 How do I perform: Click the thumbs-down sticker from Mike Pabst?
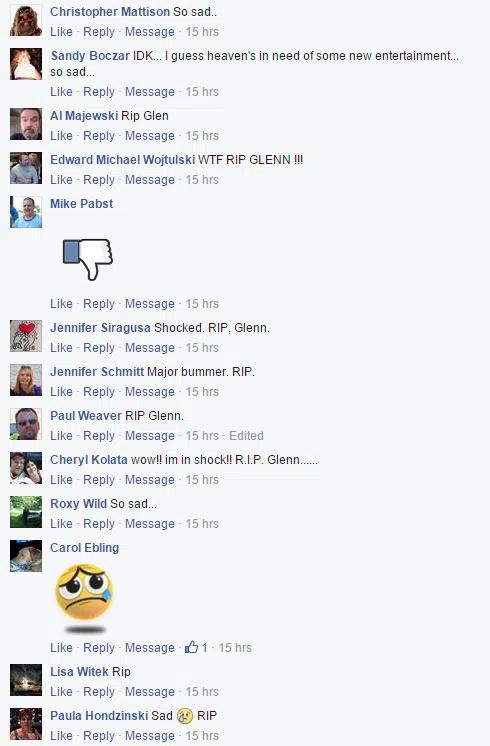pyautogui.click(x=88, y=259)
